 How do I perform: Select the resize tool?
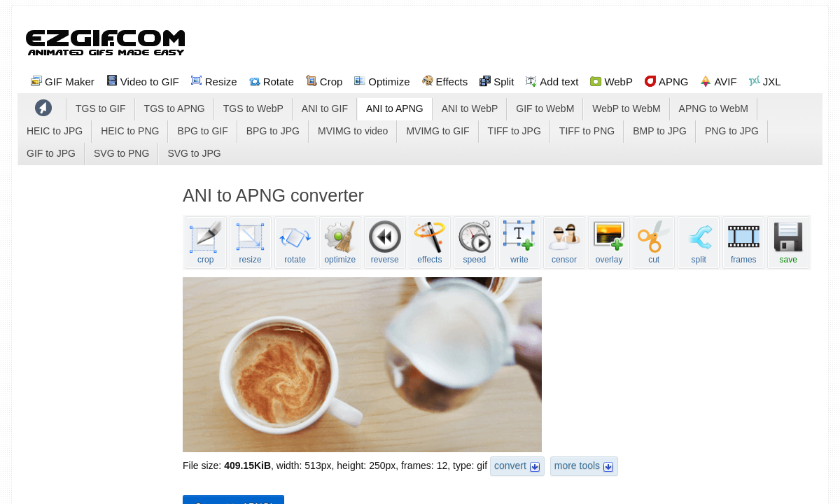click(x=250, y=242)
